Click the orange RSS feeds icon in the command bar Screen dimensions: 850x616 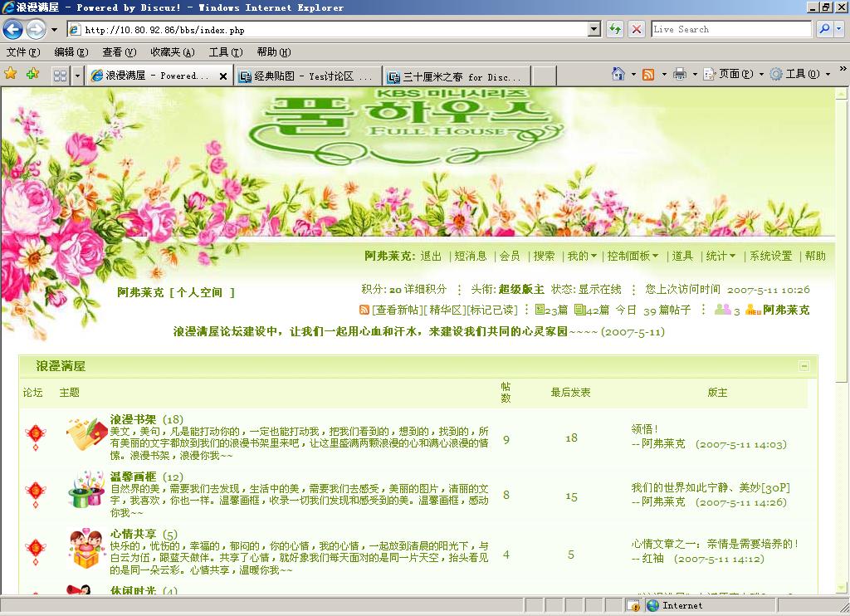pyautogui.click(x=648, y=74)
